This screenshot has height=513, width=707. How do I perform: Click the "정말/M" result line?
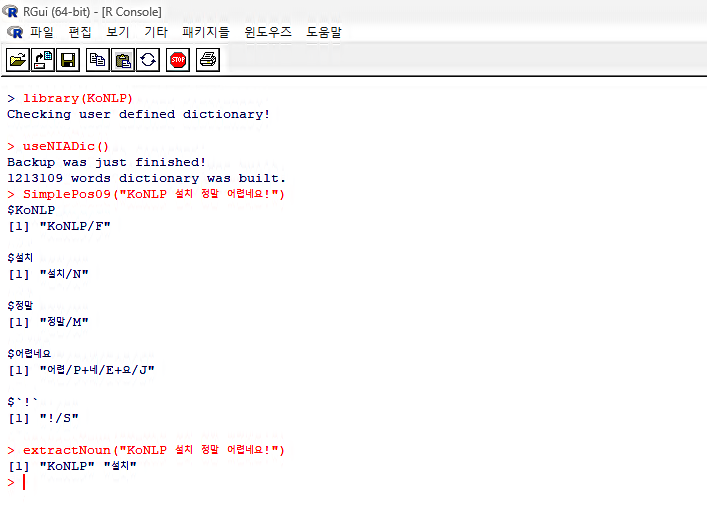(49, 322)
